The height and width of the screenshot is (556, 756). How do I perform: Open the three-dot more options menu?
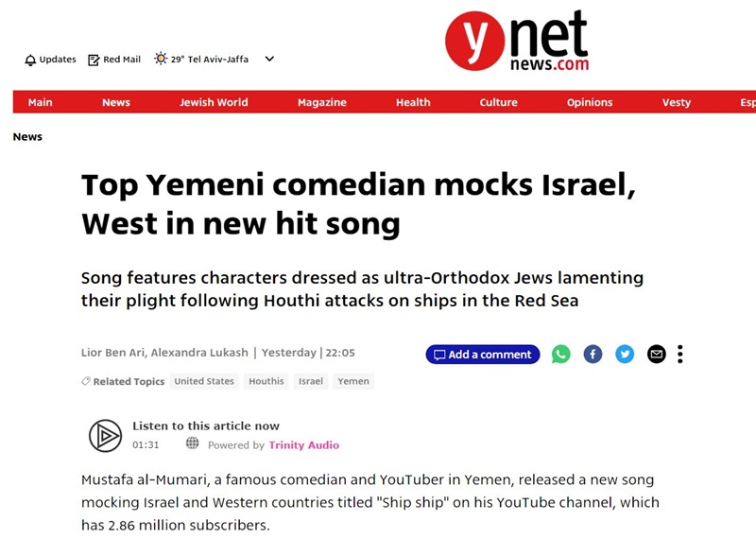pyautogui.click(x=679, y=355)
